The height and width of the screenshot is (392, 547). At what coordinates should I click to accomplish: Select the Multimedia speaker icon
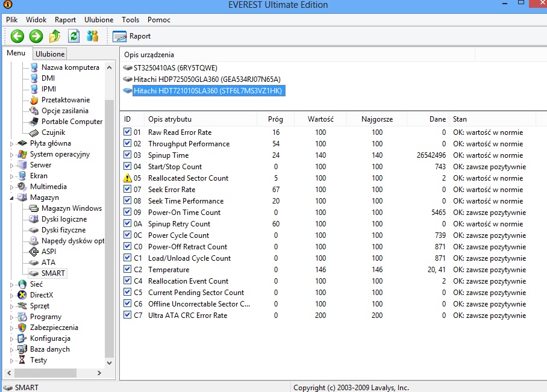22,186
